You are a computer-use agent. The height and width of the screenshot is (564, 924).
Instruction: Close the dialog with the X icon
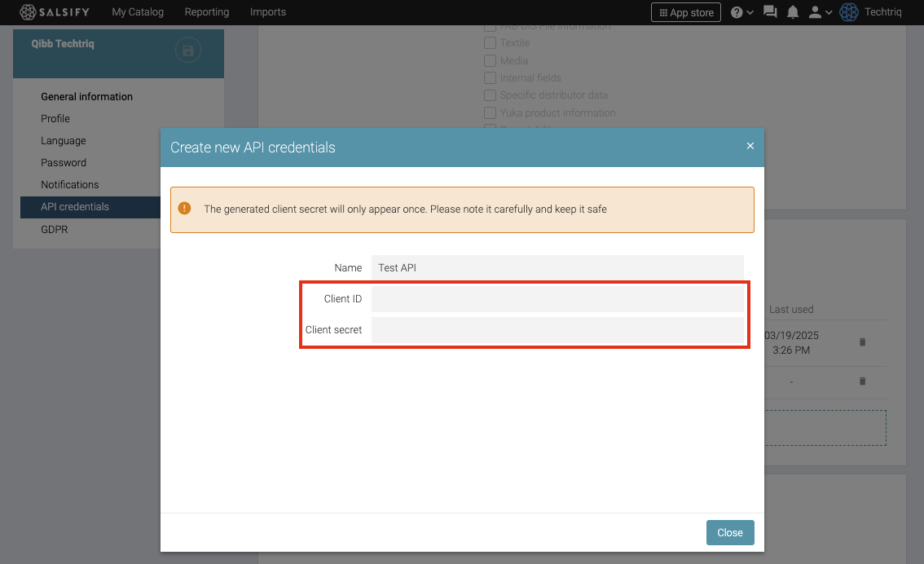click(x=750, y=146)
